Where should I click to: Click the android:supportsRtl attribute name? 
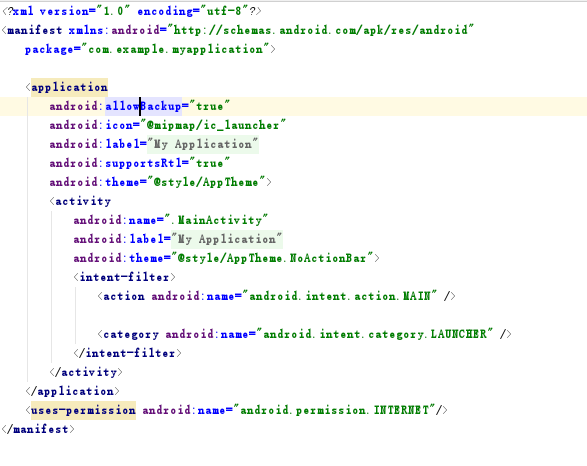(x=115, y=164)
